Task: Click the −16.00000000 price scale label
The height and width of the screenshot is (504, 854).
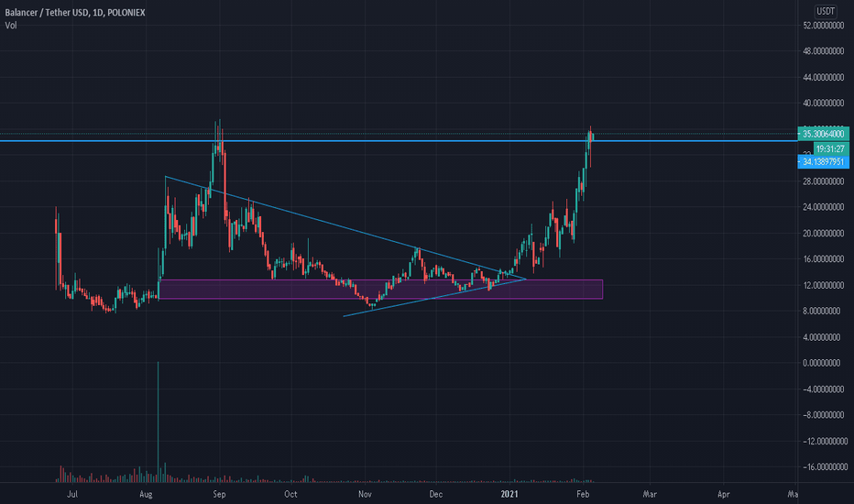Action: click(825, 467)
